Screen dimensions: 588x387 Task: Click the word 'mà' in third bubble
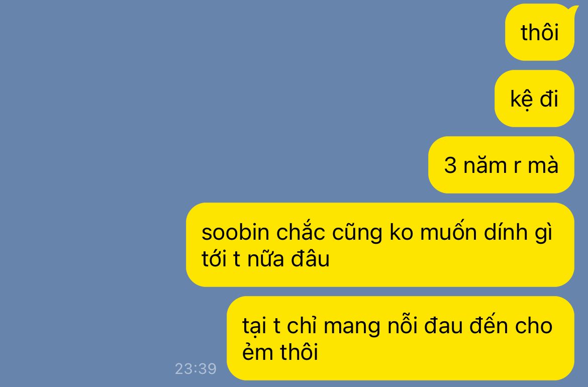pos(543,165)
